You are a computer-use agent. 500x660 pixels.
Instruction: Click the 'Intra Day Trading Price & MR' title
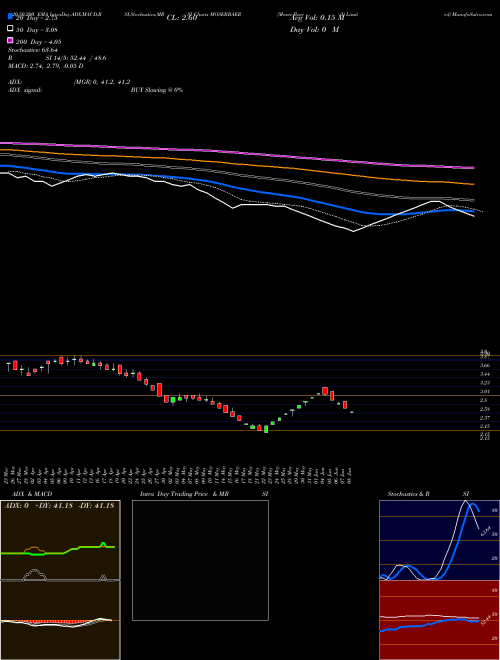coord(184,494)
